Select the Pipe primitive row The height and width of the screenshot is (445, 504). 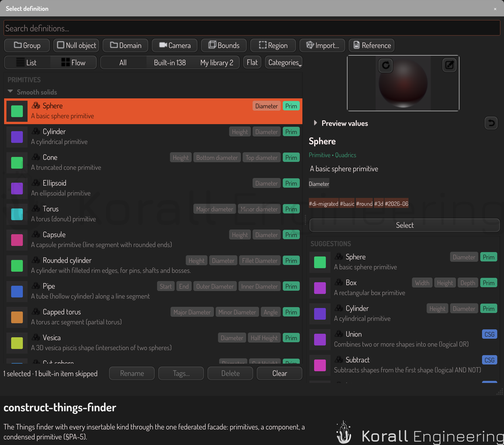coord(153,291)
